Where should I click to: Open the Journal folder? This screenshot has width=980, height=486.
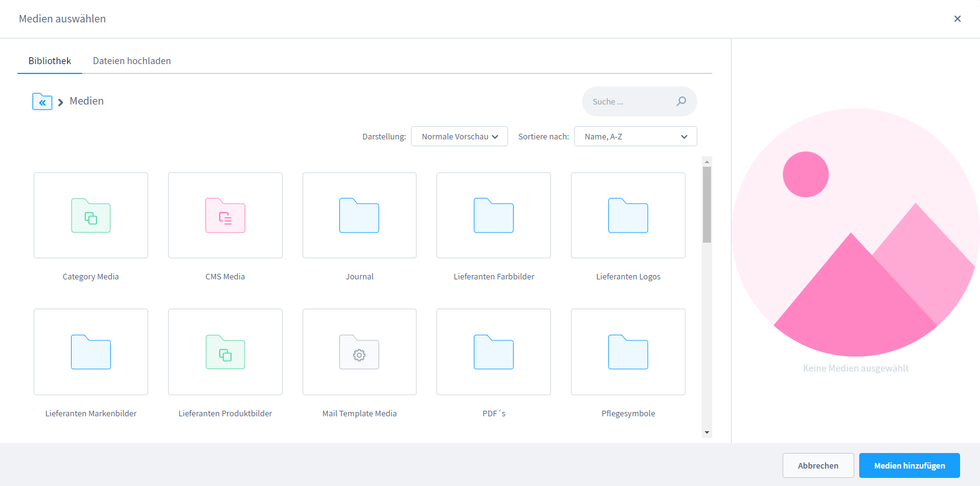[x=359, y=215]
